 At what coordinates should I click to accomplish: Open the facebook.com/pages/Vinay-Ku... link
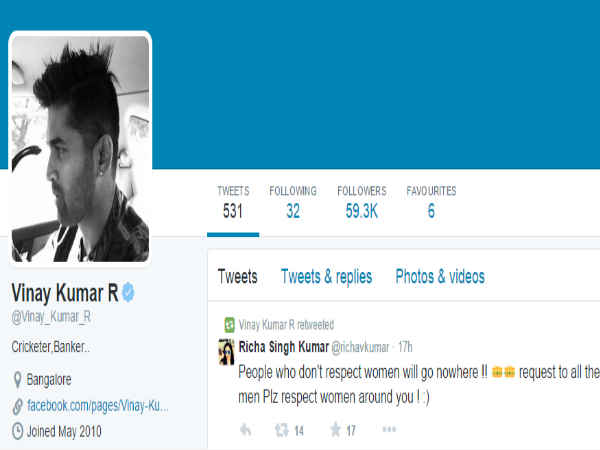97,406
